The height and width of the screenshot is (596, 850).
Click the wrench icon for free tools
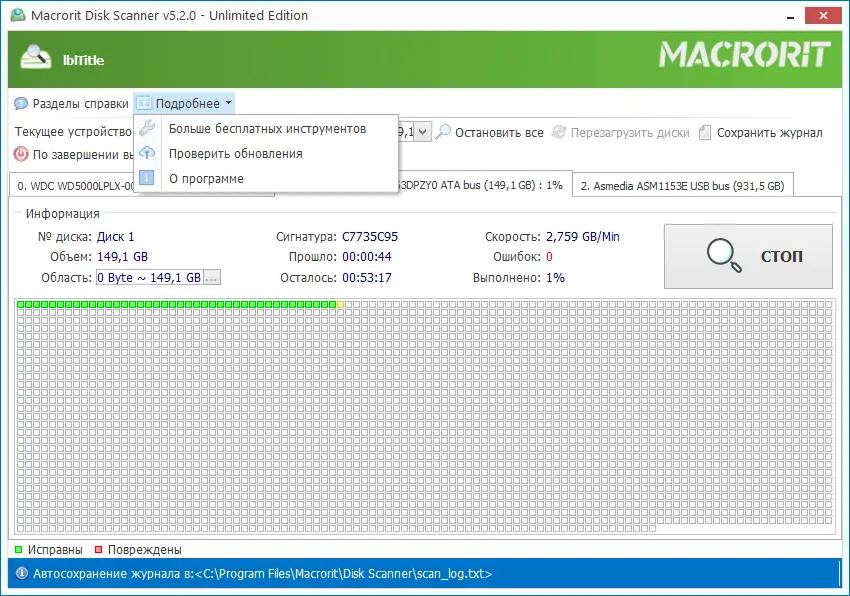147,128
